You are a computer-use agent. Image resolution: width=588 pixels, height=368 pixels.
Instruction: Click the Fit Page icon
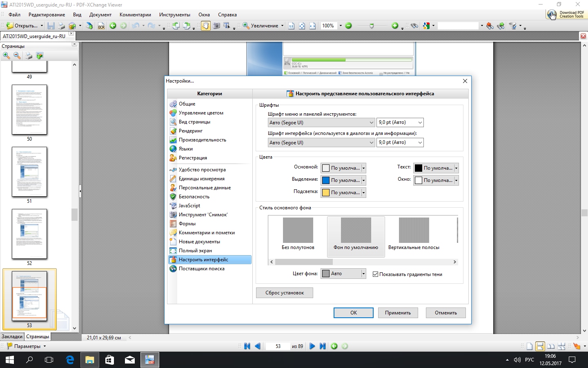pos(302,26)
